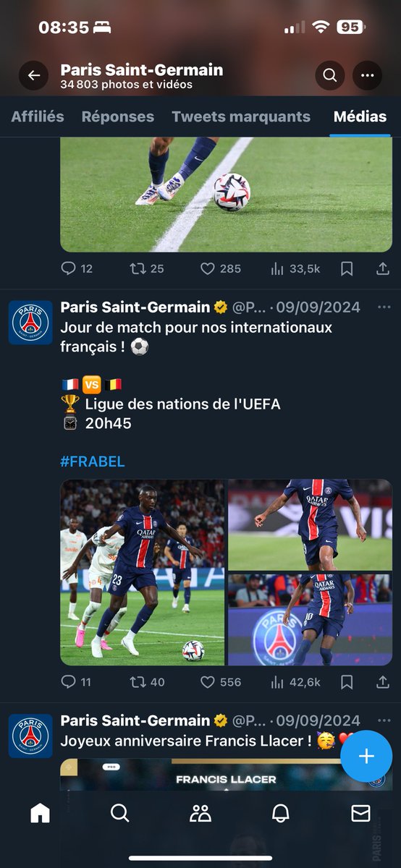401x868 pixels.
Task: Bookmark the tweet with 33,5k views
Action: (347, 268)
